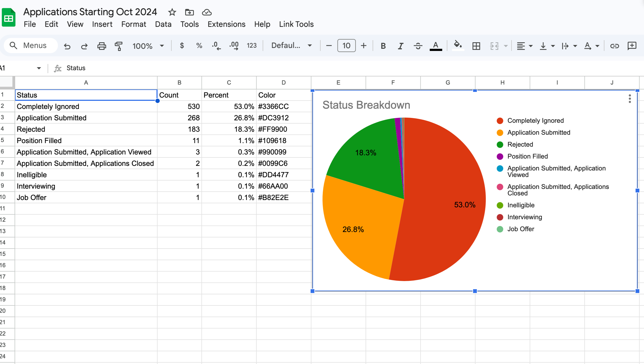Click the borders icon
This screenshot has height=364, width=644.
point(476,46)
